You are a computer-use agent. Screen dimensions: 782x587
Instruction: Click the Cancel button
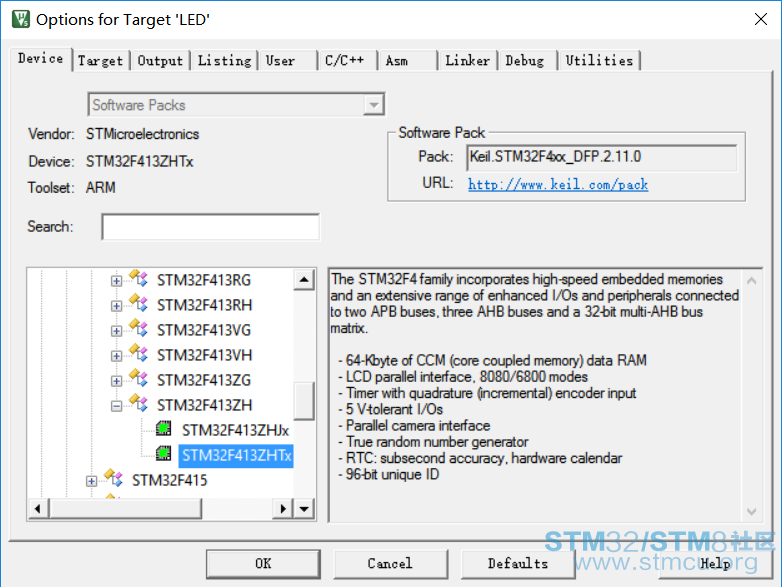tap(391, 564)
